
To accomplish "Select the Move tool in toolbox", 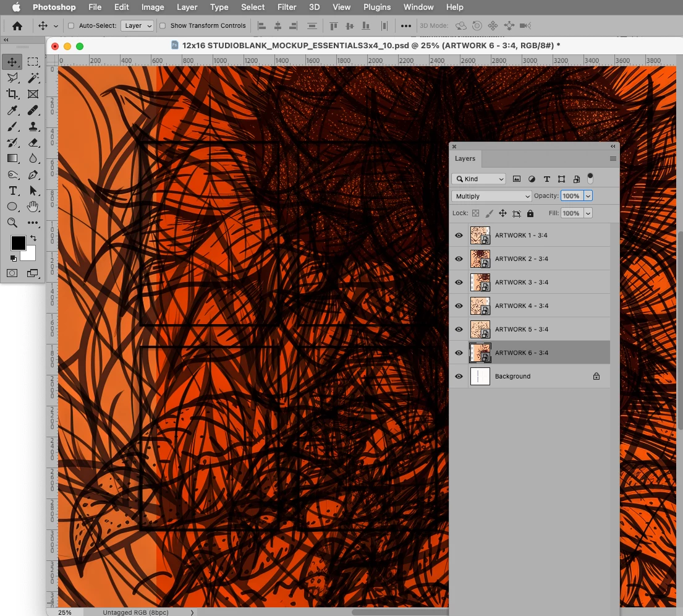I will click(x=12, y=62).
